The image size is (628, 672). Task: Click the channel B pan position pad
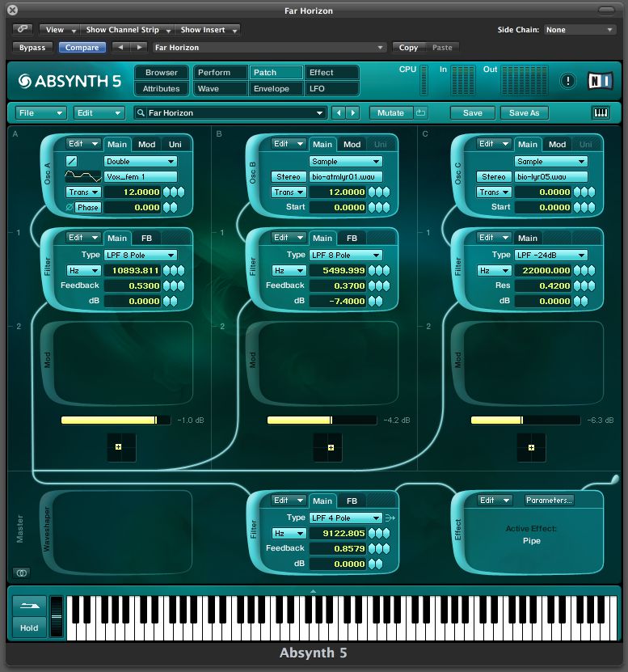tap(327, 447)
